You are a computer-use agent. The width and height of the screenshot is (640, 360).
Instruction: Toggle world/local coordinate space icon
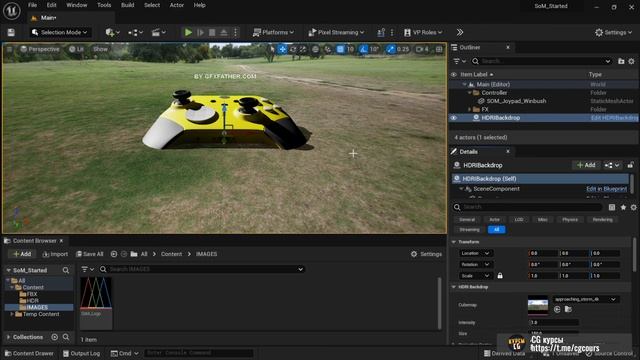pyautogui.click(x=316, y=49)
